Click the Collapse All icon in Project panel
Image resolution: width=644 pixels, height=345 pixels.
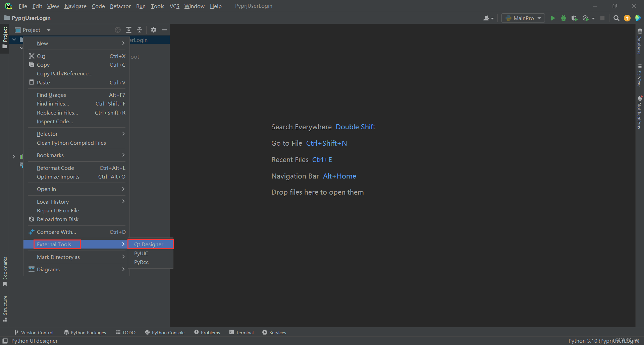pyautogui.click(x=140, y=30)
